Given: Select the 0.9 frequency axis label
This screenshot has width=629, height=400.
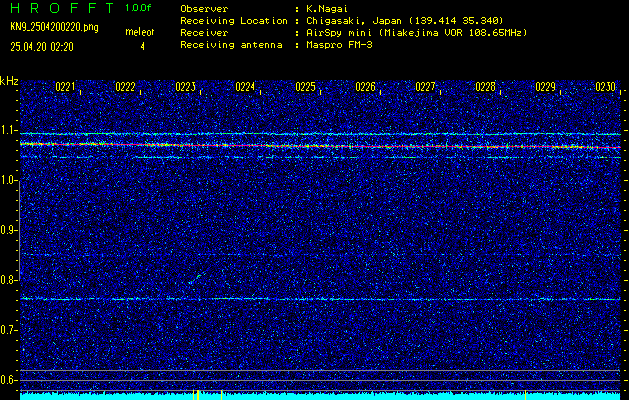Looking at the screenshot, I should pos(8,230).
